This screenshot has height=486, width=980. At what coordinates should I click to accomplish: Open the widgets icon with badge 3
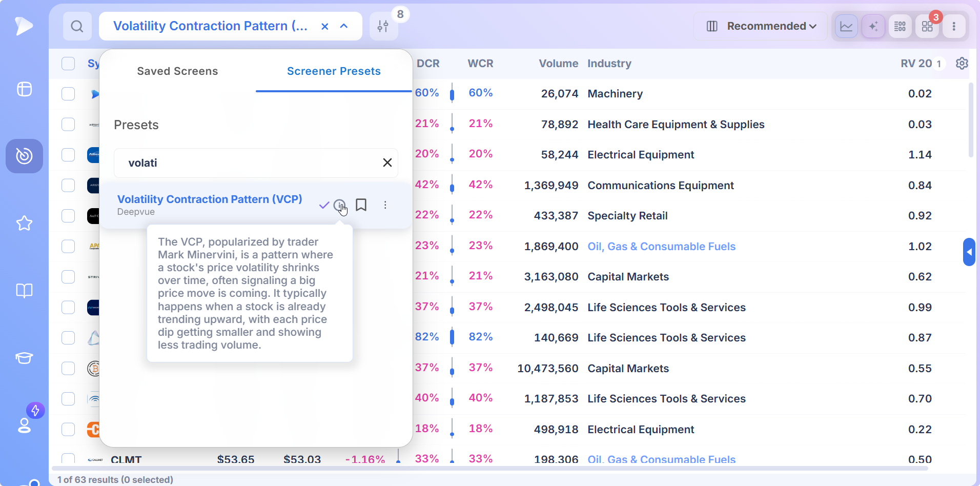(927, 26)
